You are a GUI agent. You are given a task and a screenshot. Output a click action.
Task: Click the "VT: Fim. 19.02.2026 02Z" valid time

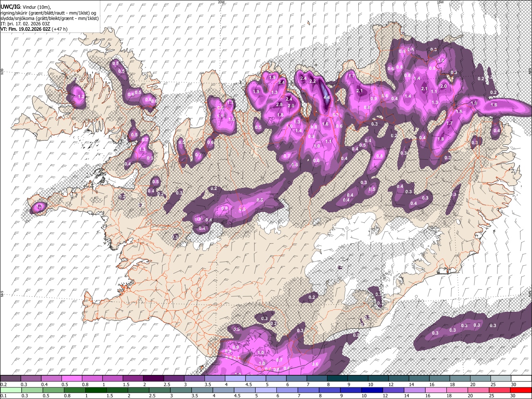(x=26, y=29)
